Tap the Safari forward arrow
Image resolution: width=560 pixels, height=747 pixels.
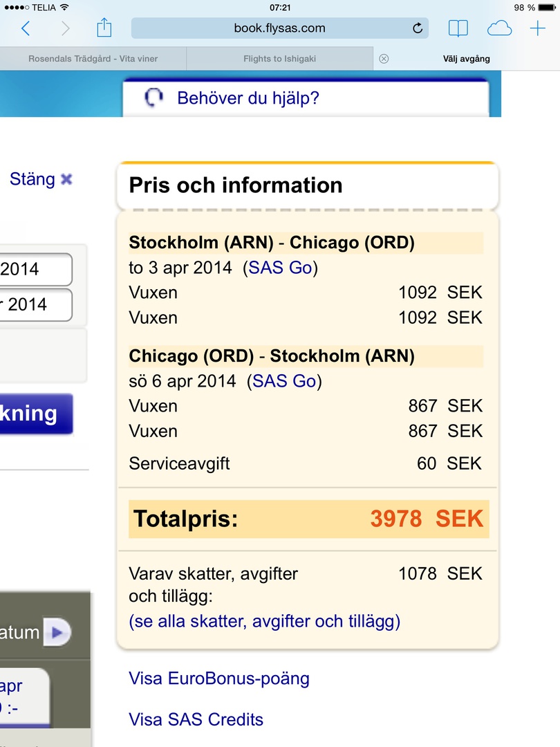click(66, 28)
